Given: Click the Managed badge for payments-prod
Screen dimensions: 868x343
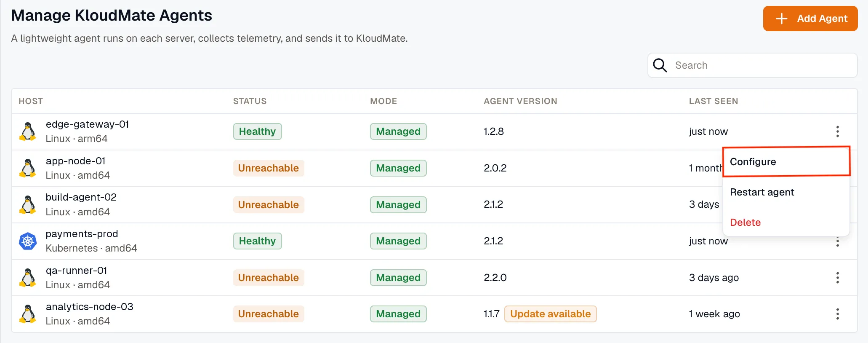Looking at the screenshot, I should [398, 241].
